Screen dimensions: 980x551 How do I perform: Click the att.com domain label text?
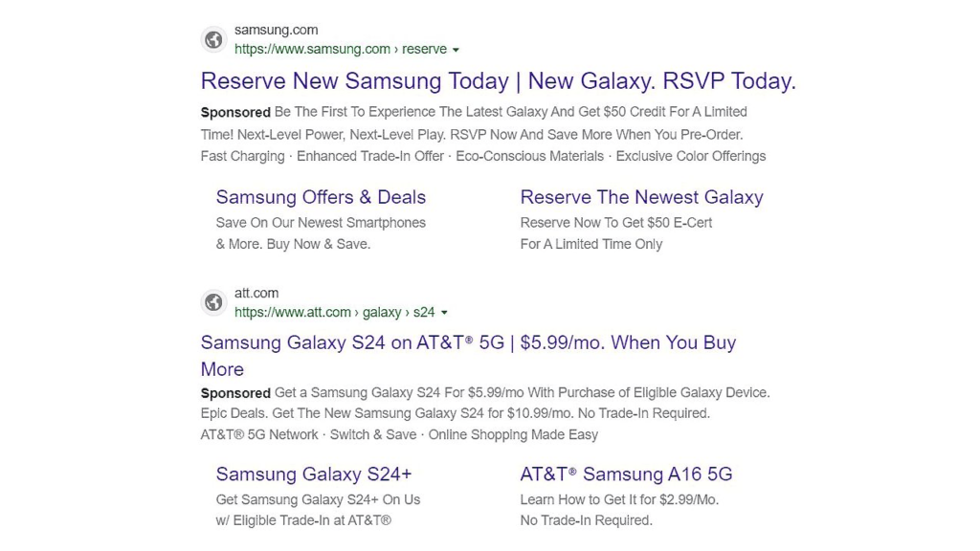click(x=256, y=293)
